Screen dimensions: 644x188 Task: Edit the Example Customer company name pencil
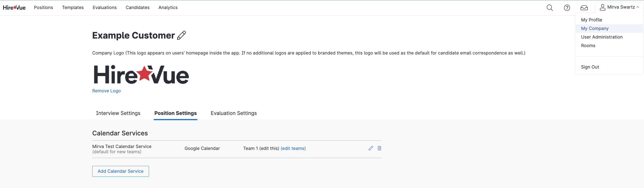(182, 35)
